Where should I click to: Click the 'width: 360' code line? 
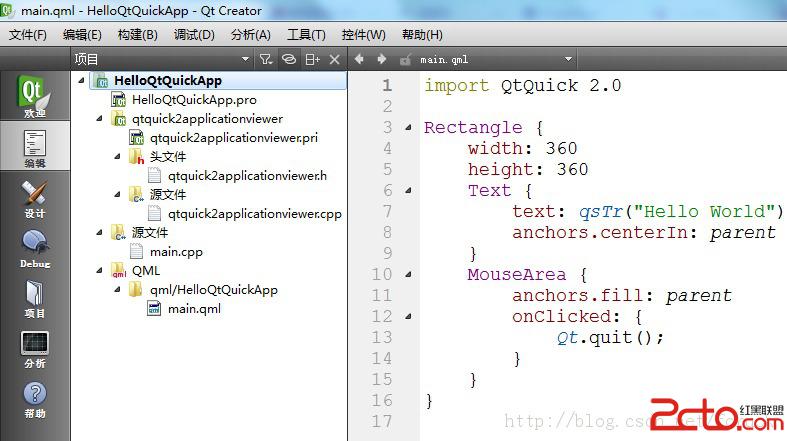(522, 149)
